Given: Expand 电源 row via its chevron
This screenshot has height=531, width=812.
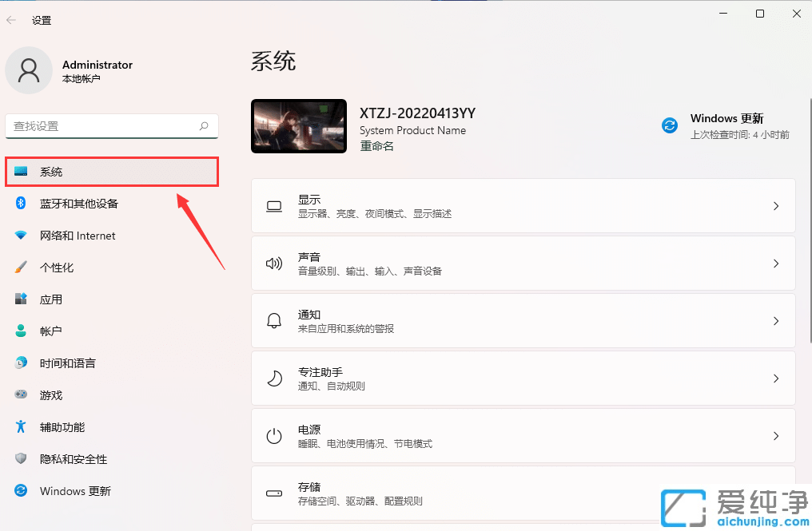Looking at the screenshot, I should click(x=776, y=436).
